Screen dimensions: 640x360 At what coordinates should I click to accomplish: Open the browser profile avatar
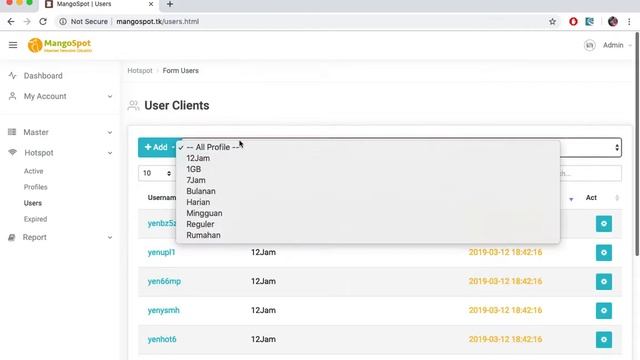(613, 22)
